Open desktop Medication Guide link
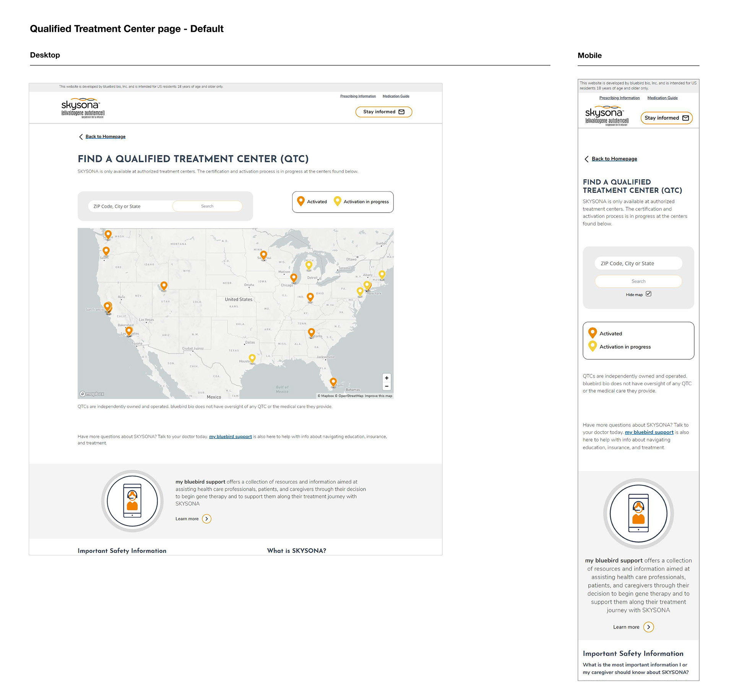The height and width of the screenshot is (700, 734). coord(396,96)
